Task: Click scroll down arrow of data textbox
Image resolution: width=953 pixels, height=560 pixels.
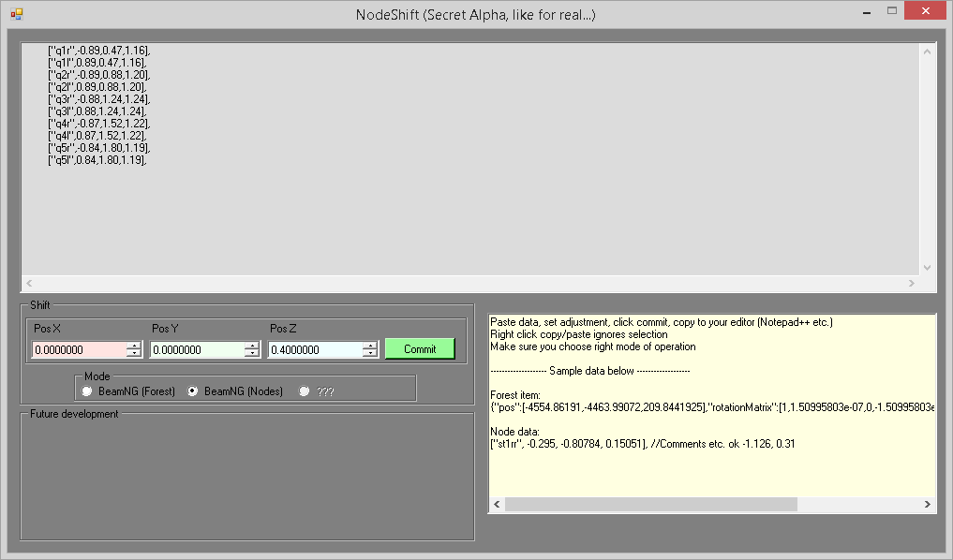Action: 927,267
